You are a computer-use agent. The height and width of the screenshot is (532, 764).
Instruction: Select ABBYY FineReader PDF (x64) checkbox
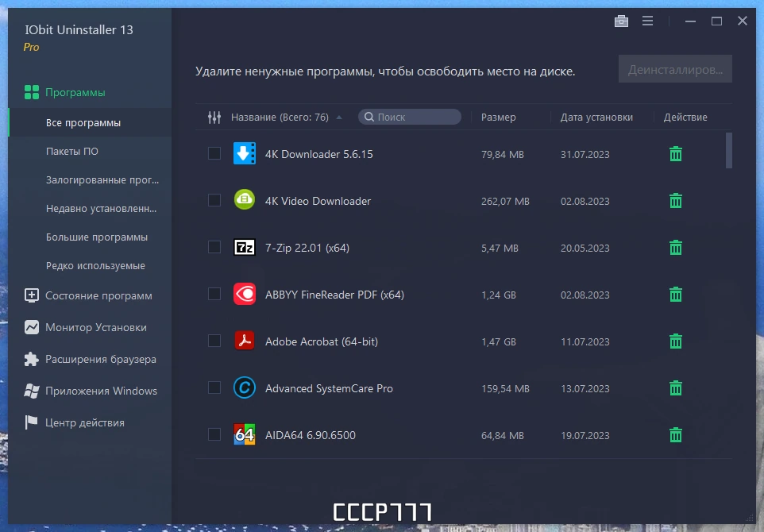(214, 294)
